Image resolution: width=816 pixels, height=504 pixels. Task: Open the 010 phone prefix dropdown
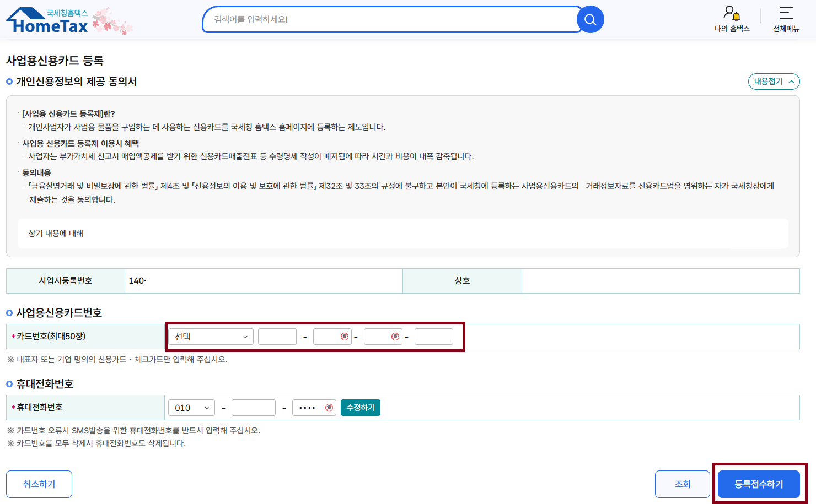click(x=191, y=408)
